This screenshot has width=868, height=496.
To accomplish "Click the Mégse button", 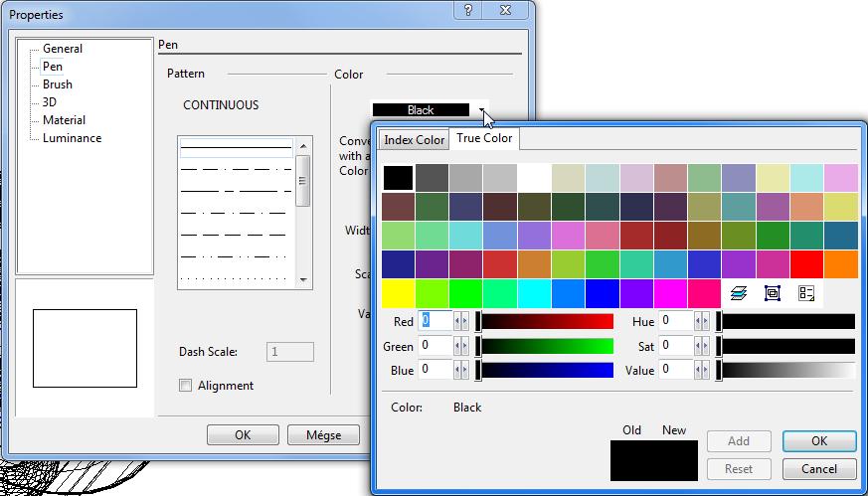I will point(323,435).
